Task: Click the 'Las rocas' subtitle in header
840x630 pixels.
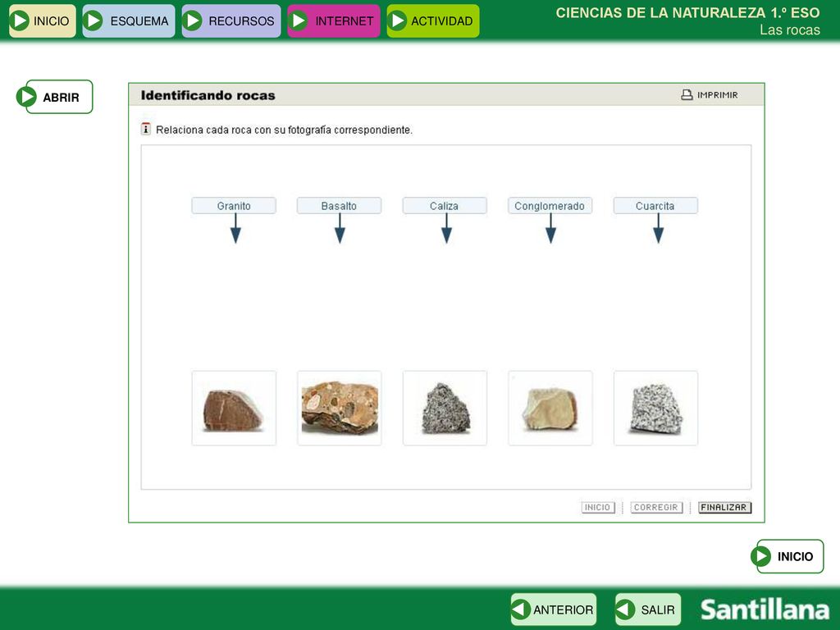Action: 790,30
